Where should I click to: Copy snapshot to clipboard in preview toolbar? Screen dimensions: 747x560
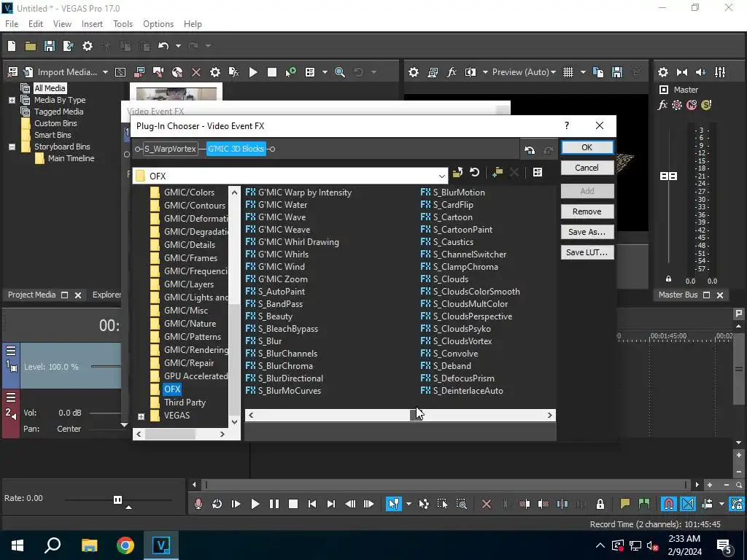(598, 72)
